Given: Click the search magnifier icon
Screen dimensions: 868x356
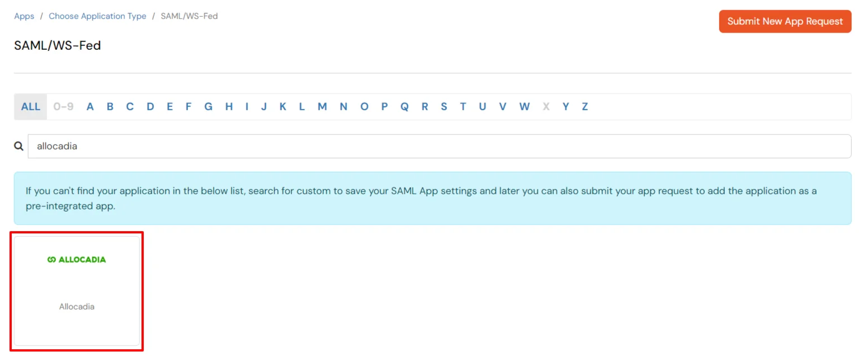Looking at the screenshot, I should coord(18,146).
